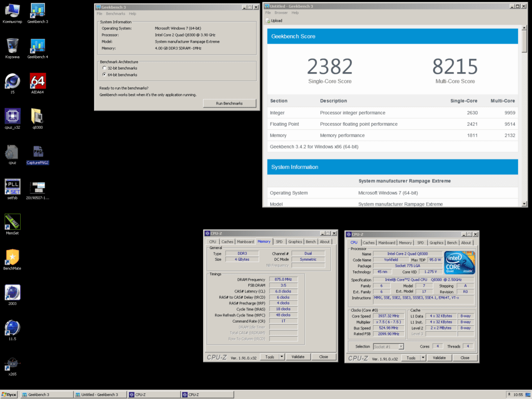Open the Browser menu in Geekbench results window

[x=281, y=13]
